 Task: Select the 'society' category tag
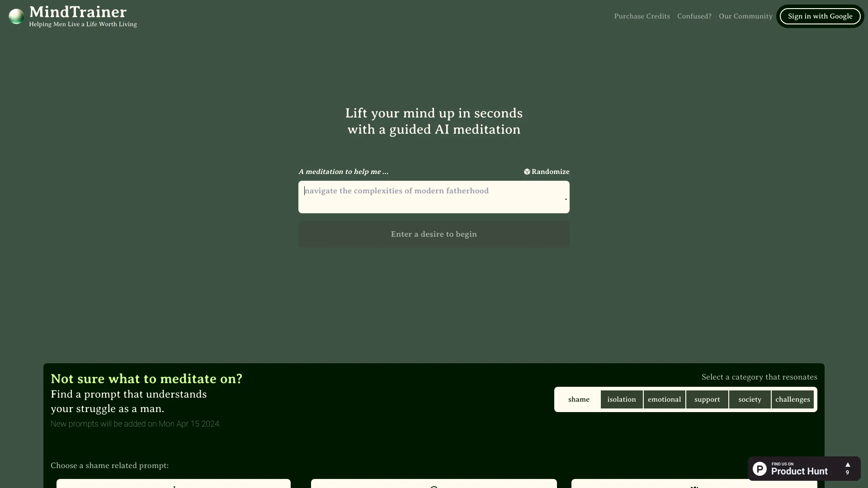[750, 399]
